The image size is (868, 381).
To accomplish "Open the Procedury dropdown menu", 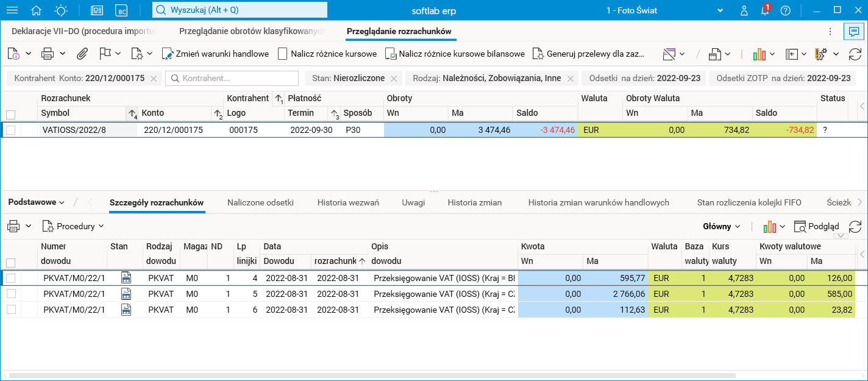I will (x=74, y=226).
